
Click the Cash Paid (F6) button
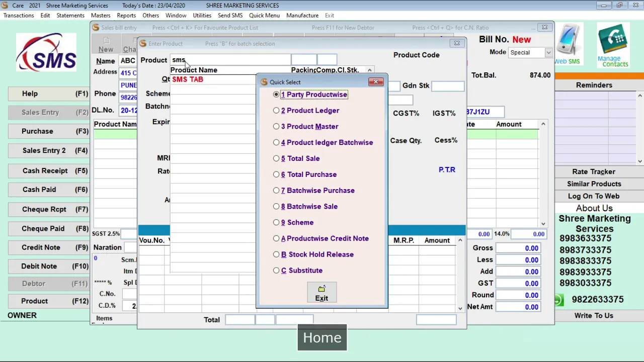pyautogui.click(x=49, y=190)
